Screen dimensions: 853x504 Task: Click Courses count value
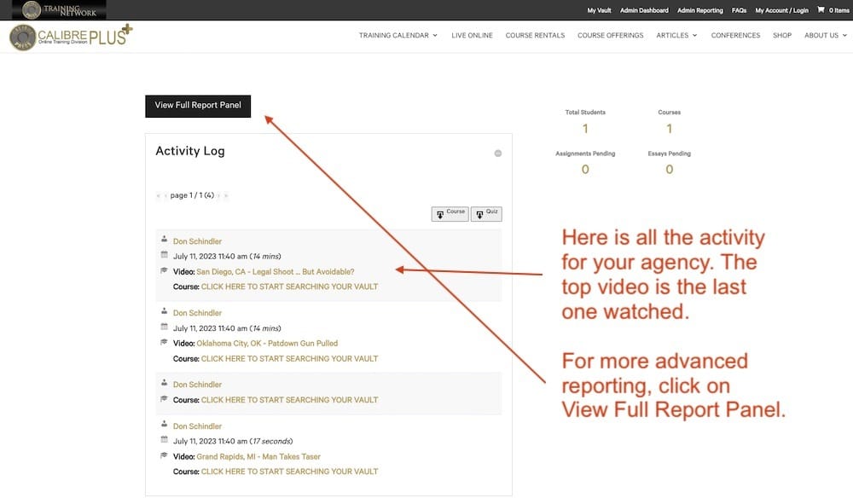pyautogui.click(x=669, y=129)
